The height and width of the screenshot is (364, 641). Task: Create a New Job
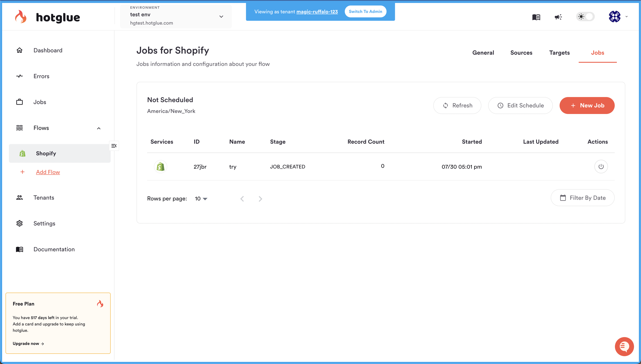[587, 106]
